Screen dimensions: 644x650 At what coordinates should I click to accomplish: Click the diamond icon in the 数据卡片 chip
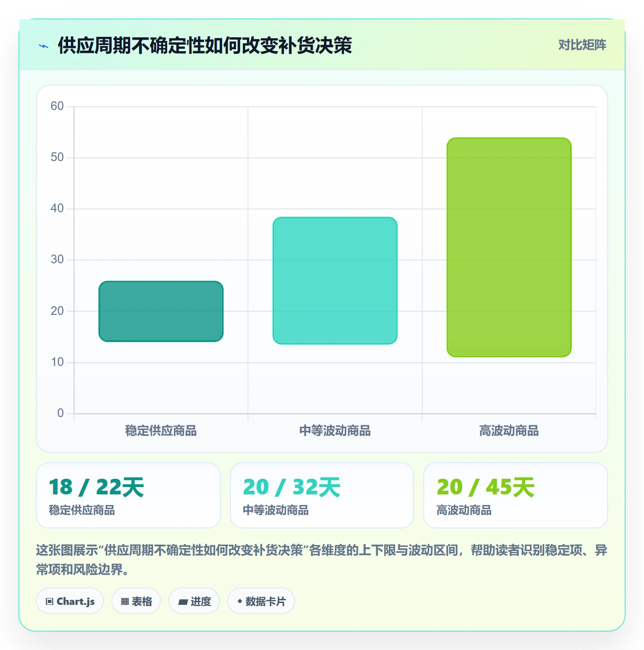click(x=240, y=601)
